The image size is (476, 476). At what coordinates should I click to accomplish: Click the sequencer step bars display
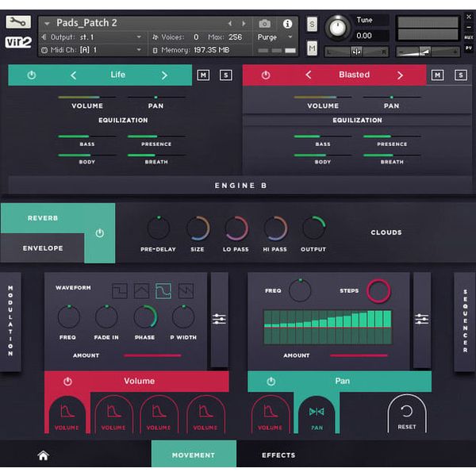coord(328,327)
